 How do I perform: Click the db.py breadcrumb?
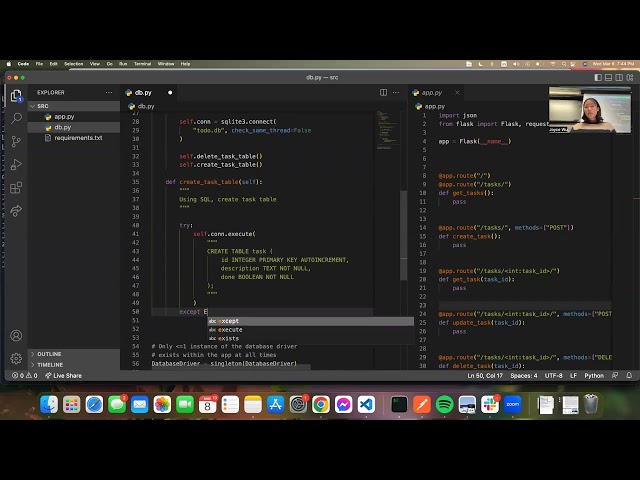(x=141, y=106)
